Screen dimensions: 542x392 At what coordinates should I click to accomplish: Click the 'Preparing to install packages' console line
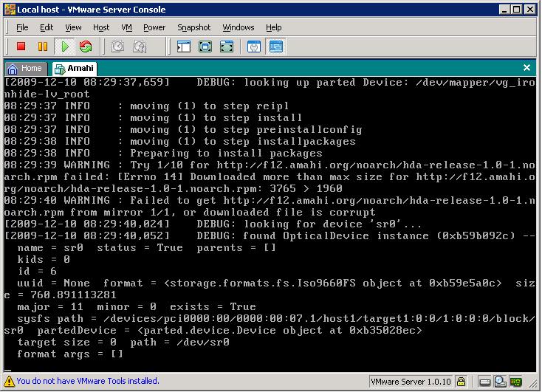(163, 153)
